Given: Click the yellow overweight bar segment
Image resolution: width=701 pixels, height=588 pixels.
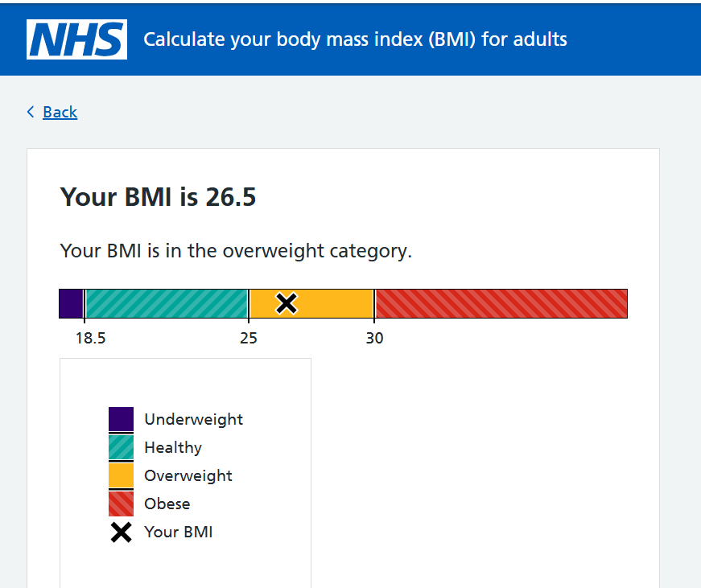Looking at the screenshot, I should [311, 304].
